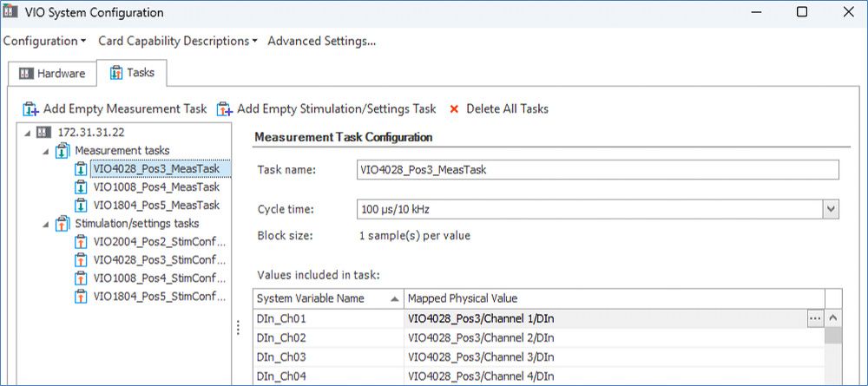Click the VIO1008_Pos4_MeasTask icon
This screenshot has height=386, width=868.
[81, 186]
